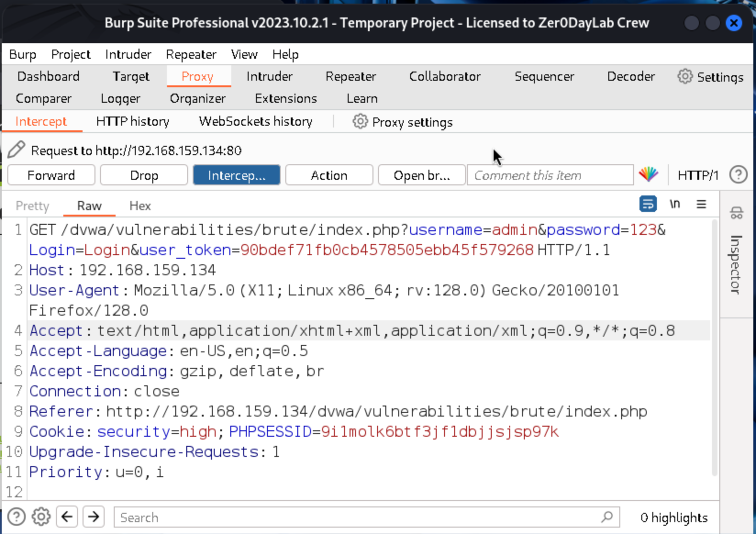Open search settings gear icon at bottom
The height and width of the screenshot is (534, 756).
(x=41, y=517)
